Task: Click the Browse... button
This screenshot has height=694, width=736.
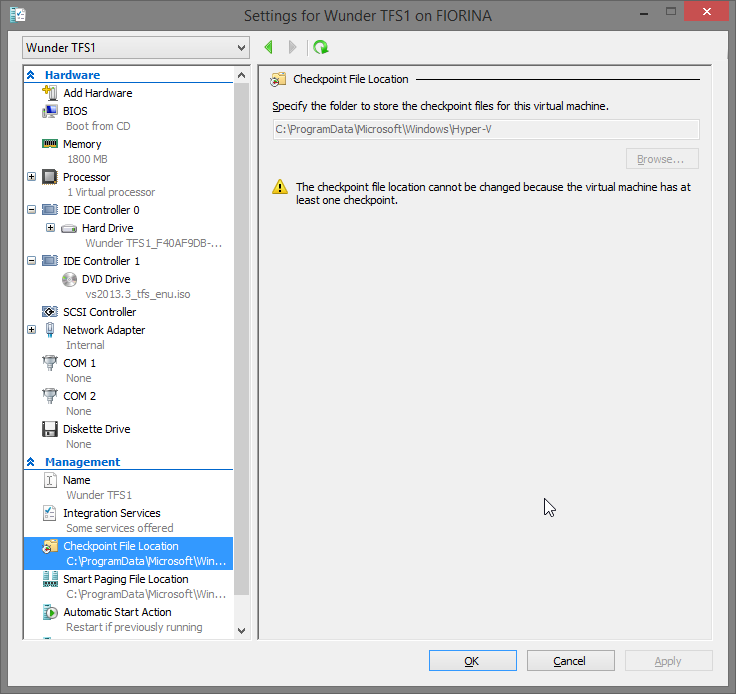Action: click(x=662, y=159)
